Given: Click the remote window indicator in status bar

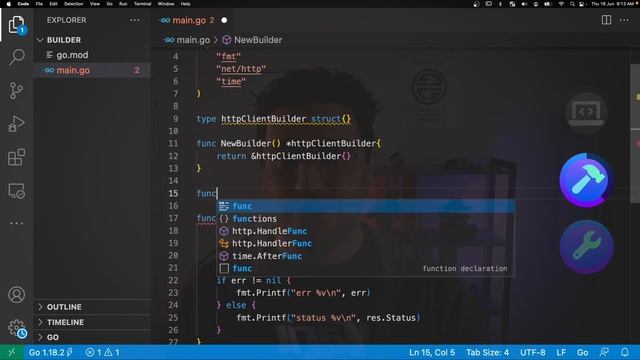Looking at the screenshot, I should click(12, 352).
